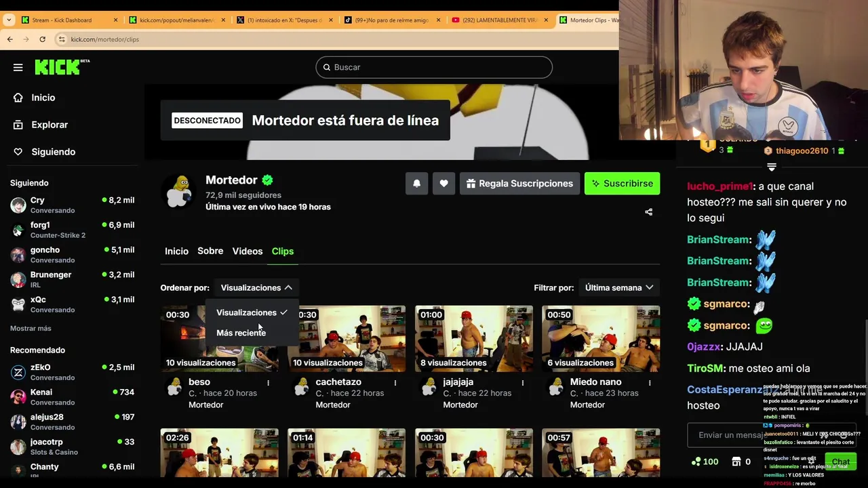The image size is (868, 488).
Task: Toggle the heart follow button
Action: (x=443, y=184)
